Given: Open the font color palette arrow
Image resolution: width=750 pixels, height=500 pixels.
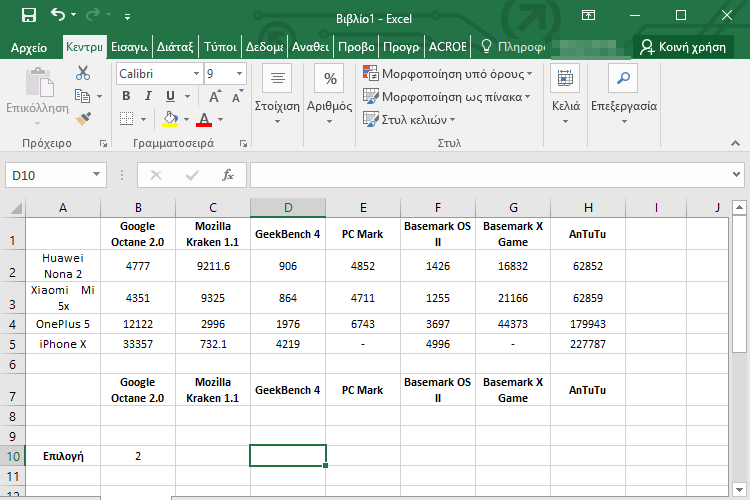Looking at the screenshot, I should [221, 120].
